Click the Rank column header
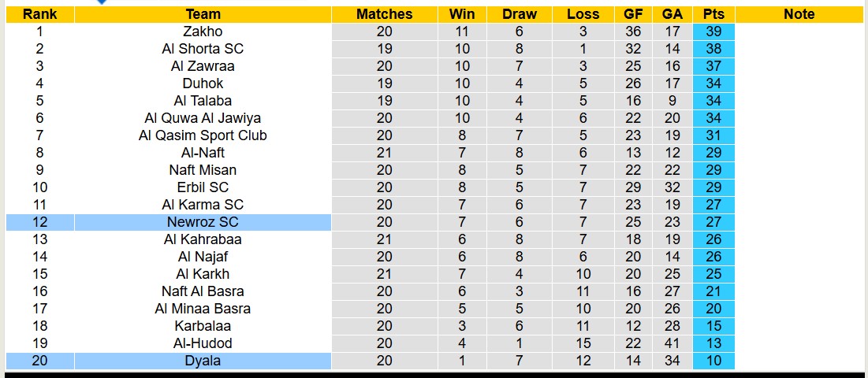The height and width of the screenshot is (378, 868). tap(39, 14)
